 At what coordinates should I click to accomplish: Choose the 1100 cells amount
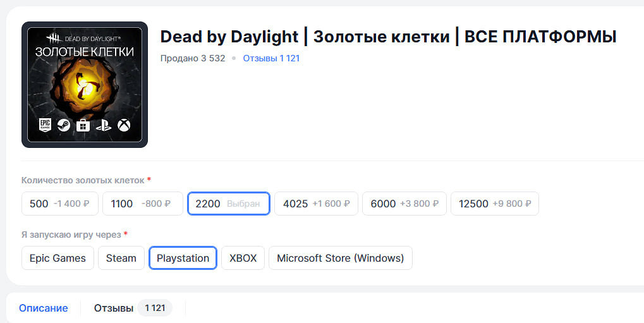[142, 204]
